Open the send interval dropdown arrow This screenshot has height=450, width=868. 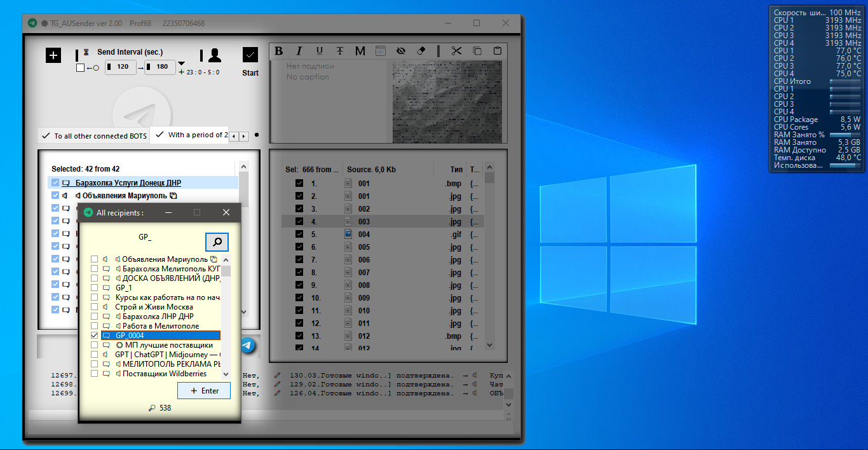(x=182, y=64)
